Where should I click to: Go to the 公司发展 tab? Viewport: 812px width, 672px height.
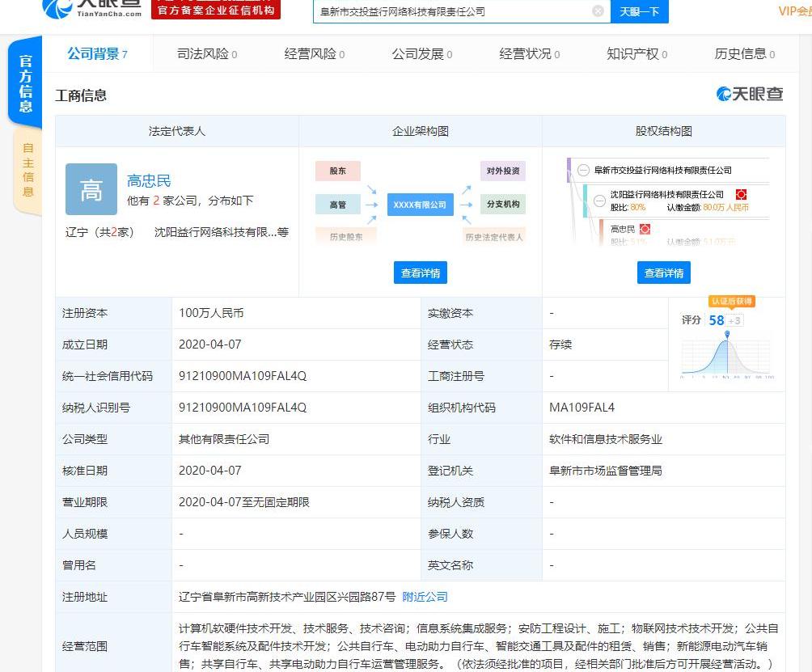pyautogui.click(x=422, y=54)
